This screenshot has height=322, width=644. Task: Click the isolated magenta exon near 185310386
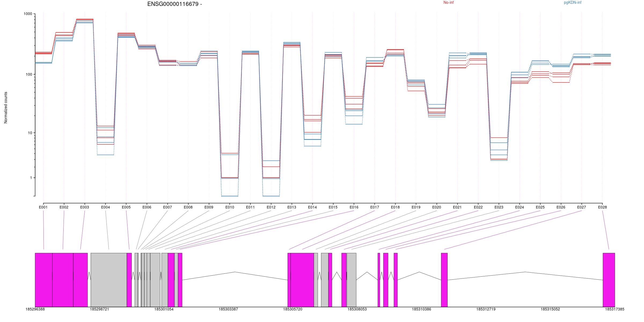444,280
